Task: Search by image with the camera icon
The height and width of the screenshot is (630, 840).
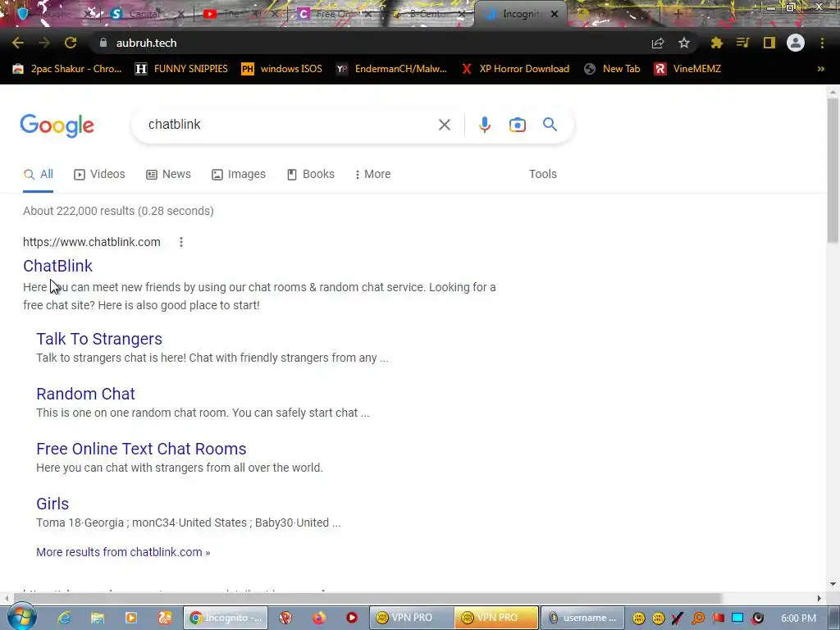Action: pos(517,125)
